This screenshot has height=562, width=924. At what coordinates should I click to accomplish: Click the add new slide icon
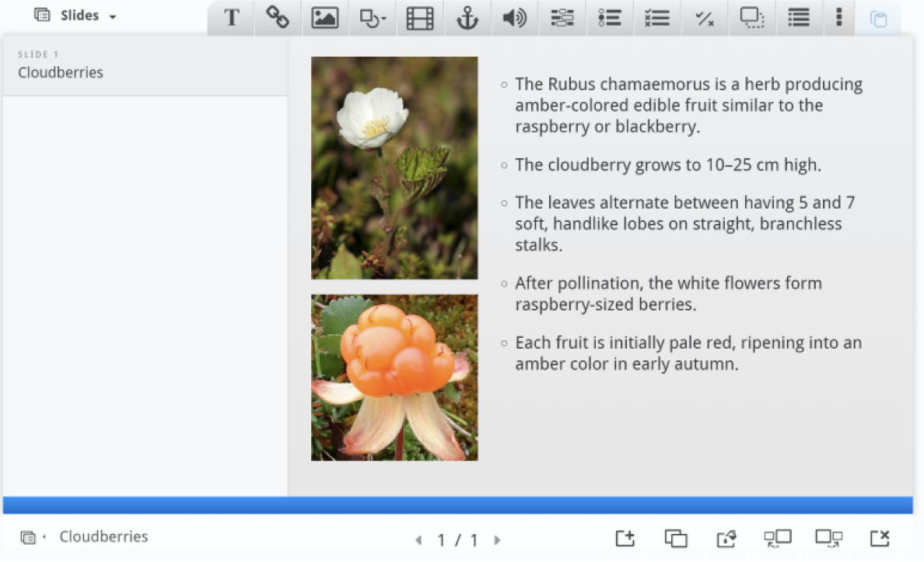(625, 538)
